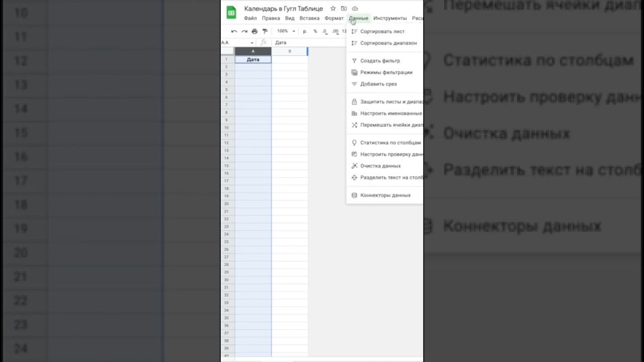This screenshot has height=362, width=644.
Task: Print the spreadsheet
Action: click(255, 31)
